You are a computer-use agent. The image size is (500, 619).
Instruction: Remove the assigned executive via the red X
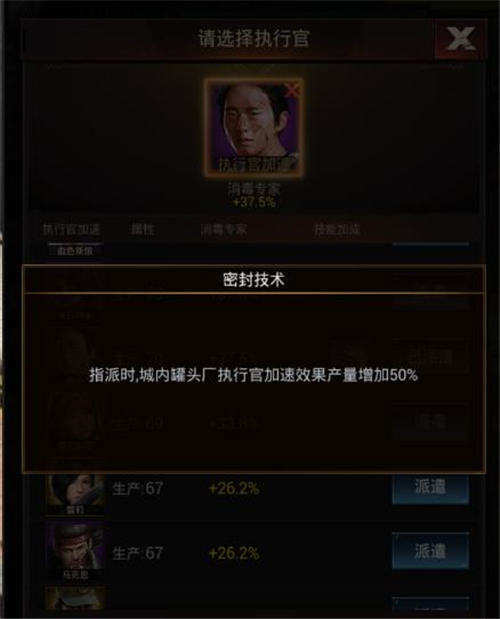click(292, 90)
